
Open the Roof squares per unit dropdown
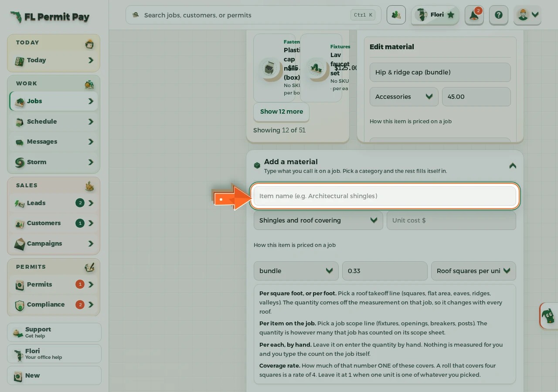pyautogui.click(x=473, y=271)
